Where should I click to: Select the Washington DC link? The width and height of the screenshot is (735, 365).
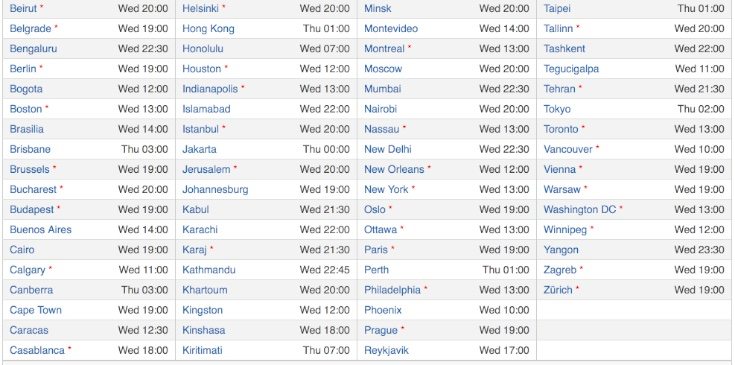coord(580,209)
